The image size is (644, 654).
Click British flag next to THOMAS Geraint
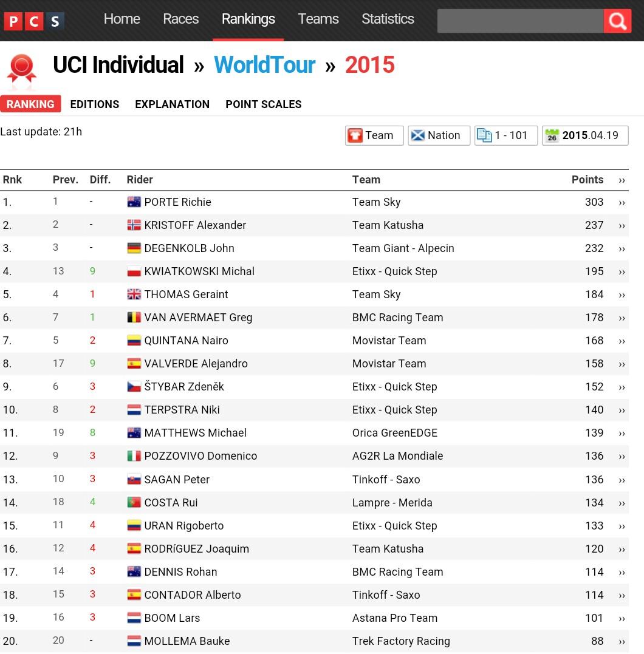coord(134,295)
